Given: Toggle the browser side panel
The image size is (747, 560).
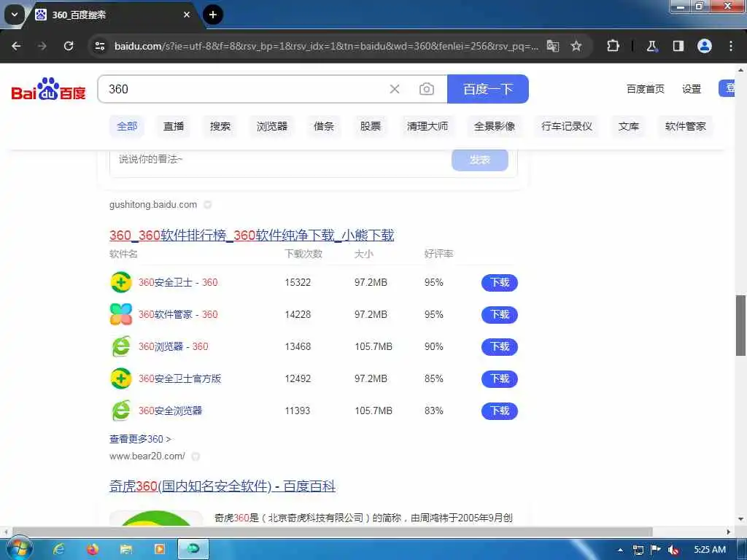Looking at the screenshot, I should coord(678,46).
